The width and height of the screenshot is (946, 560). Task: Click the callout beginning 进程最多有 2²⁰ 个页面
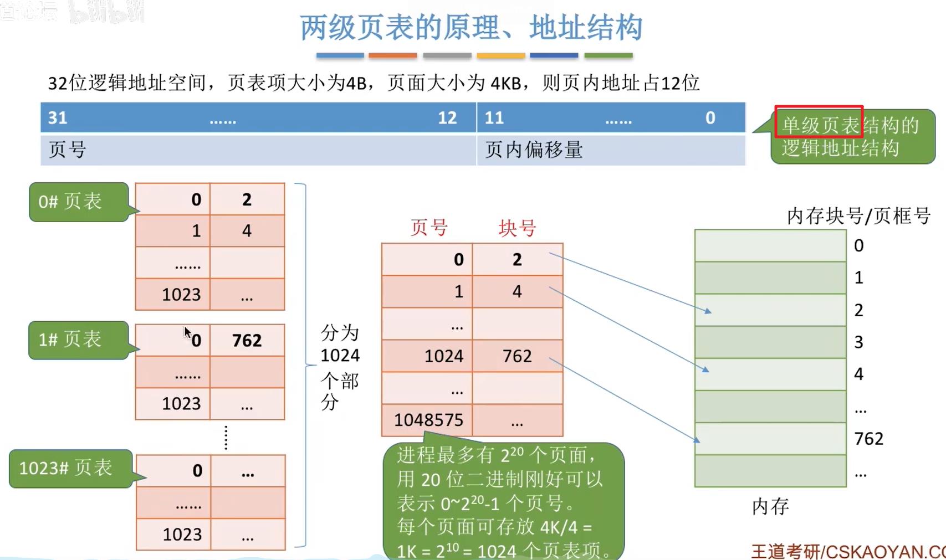(x=504, y=502)
